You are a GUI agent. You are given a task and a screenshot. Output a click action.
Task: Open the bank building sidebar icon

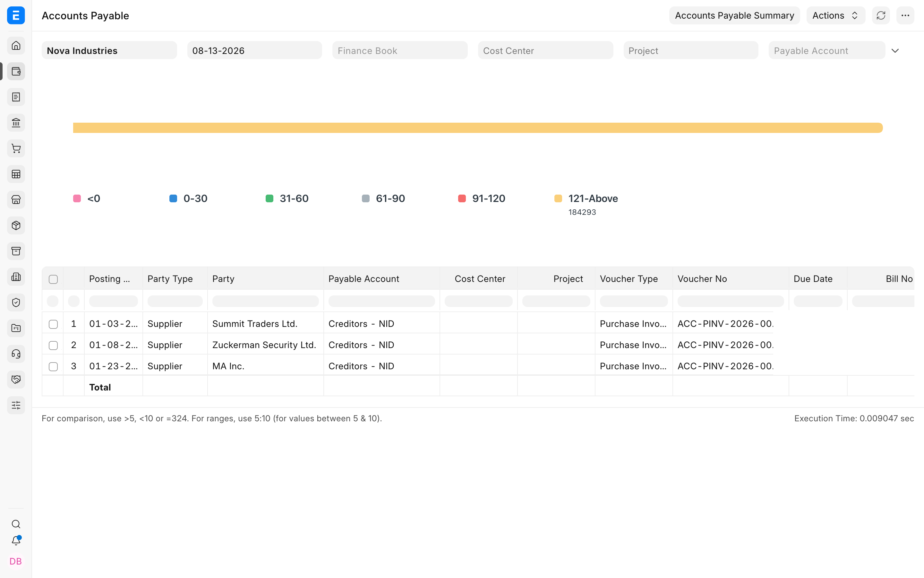[x=16, y=123]
